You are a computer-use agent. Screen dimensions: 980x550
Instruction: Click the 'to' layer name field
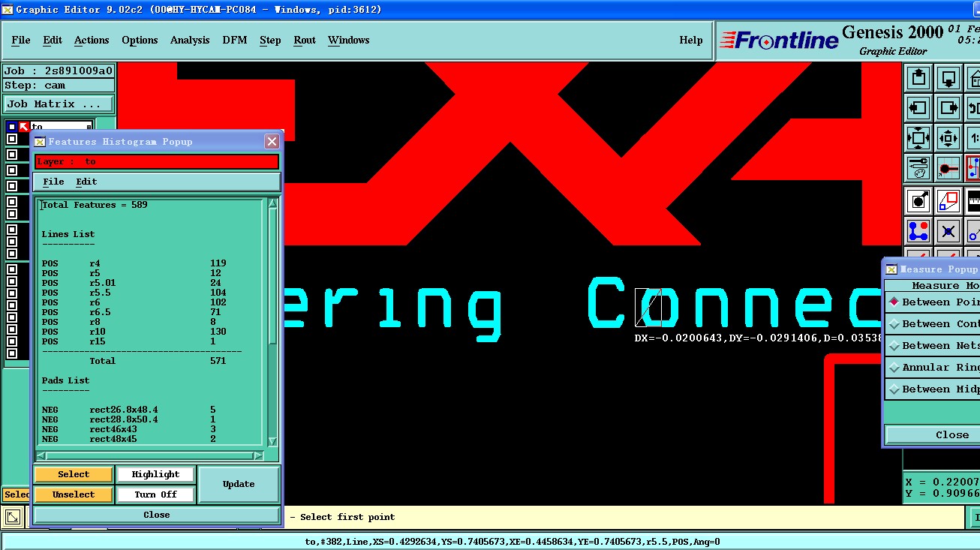[61, 127]
